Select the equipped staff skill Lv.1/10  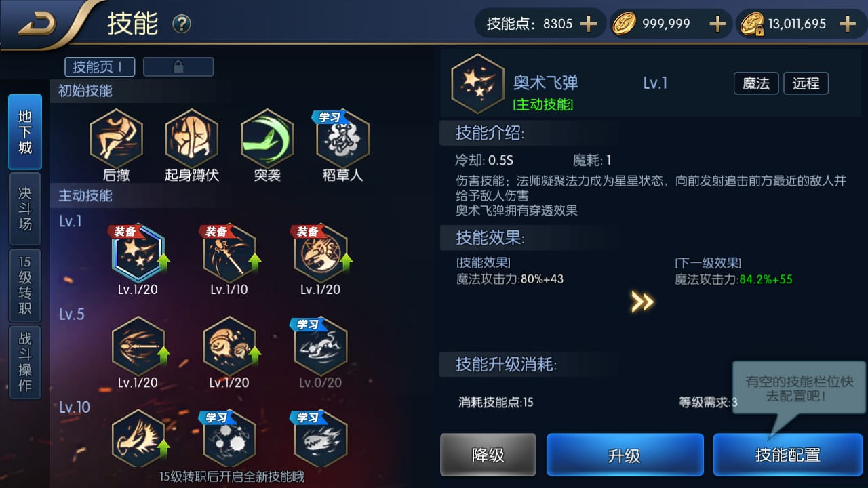click(x=229, y=253)
